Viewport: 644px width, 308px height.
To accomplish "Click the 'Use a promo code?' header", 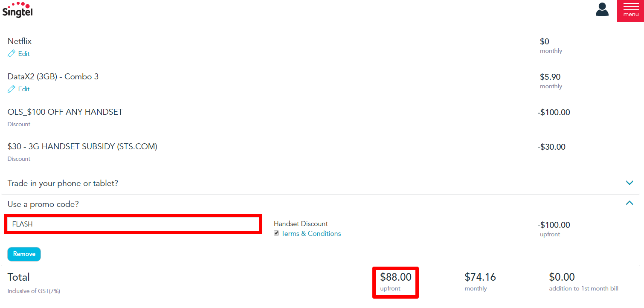I will click(43, 204).
